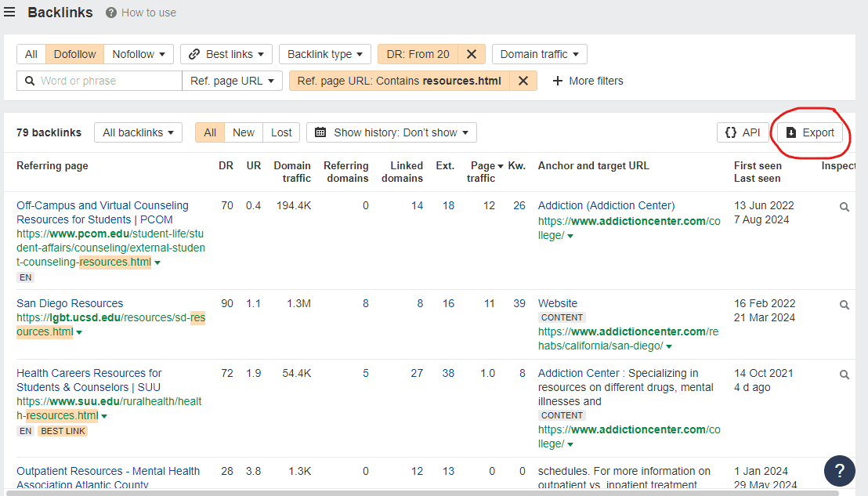Open the Ref. page URL search scope dropdown

(x=232, y=81)
